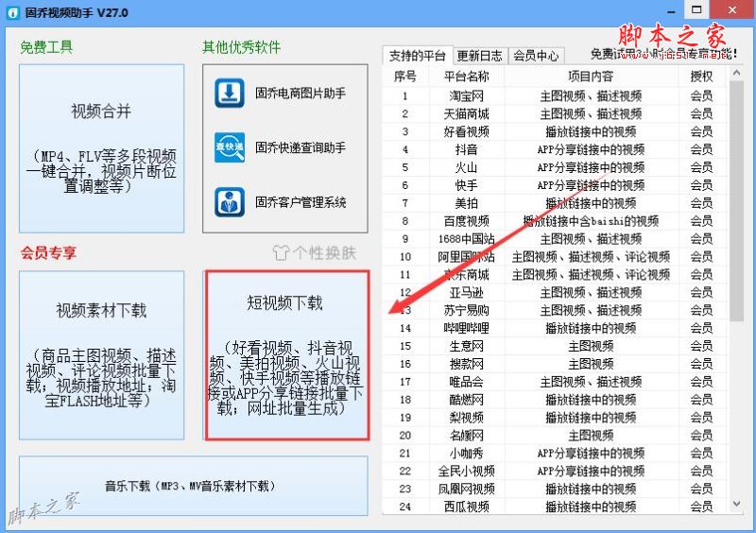The width and height of the screenshot is (756, 533).
Task: Select the 全民小视频 row
Action: click(x=555, y=471)
